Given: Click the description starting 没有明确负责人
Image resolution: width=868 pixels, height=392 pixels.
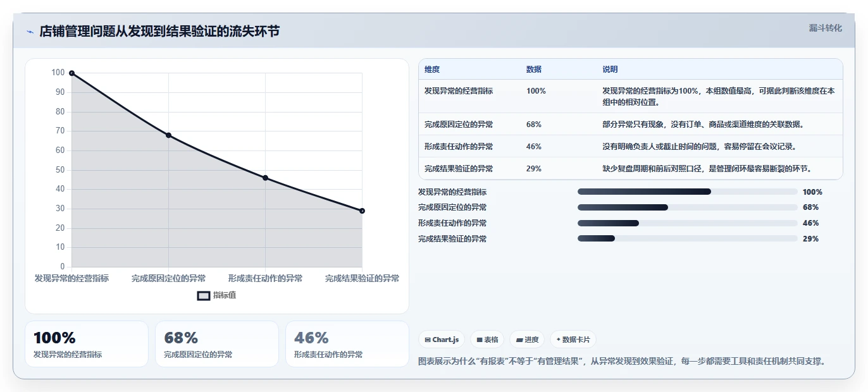Looking at the screenshot, I should (x=699, y=147).
